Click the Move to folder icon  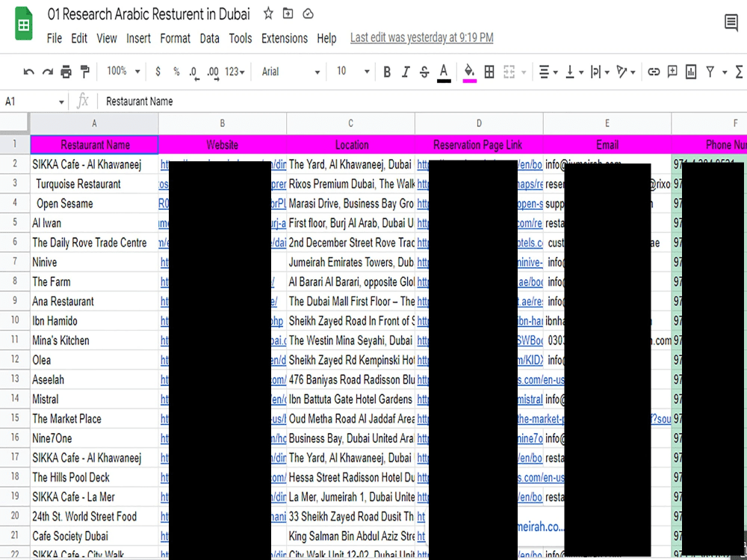288,13
